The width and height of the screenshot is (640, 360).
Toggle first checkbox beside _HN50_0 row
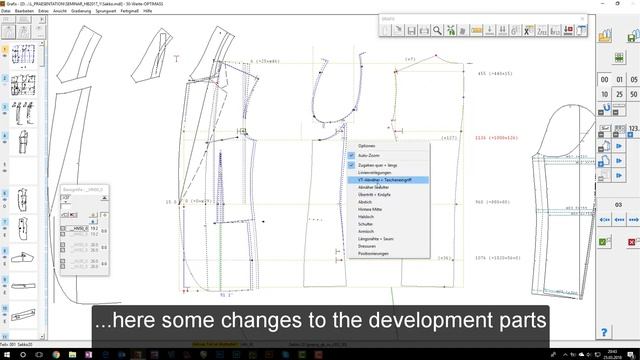62,229
